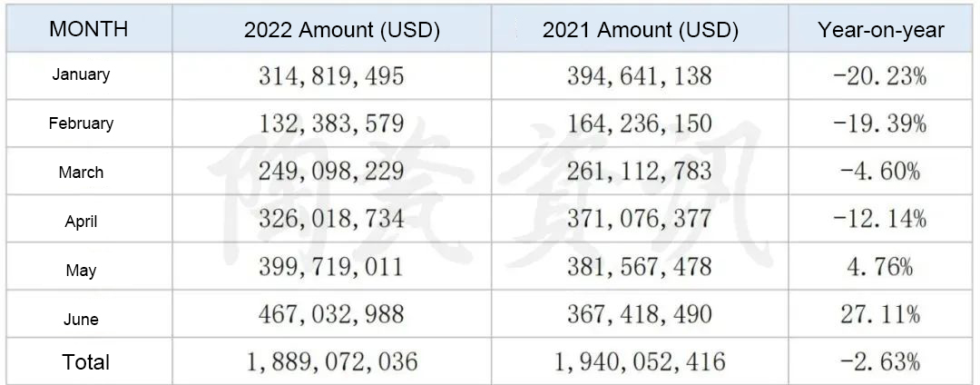Select the Year-on-year column header

tap(880, 30)
